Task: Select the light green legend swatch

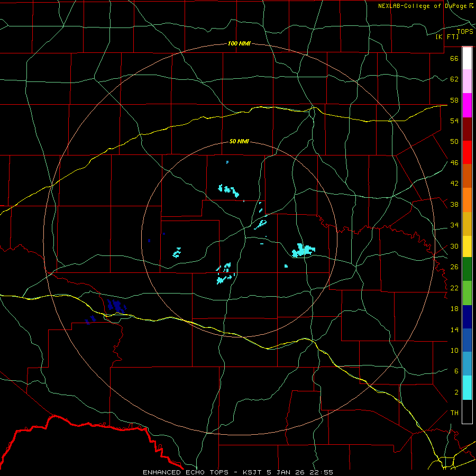Action: pyautogui.click(x=467, y=293)
